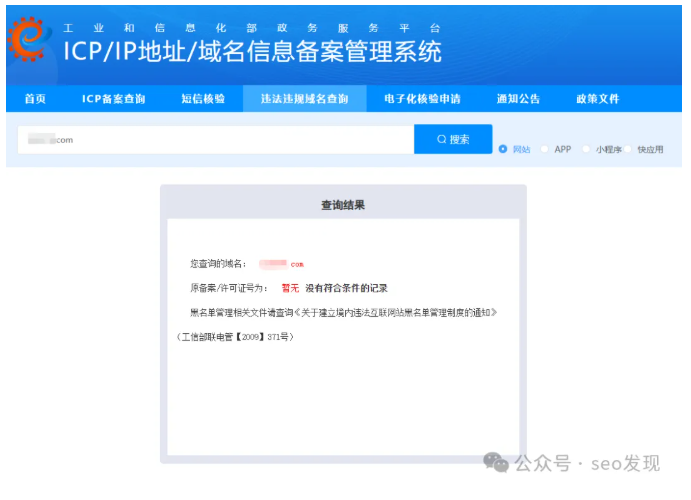The image size is (691, 500).
Task: Open the 首页 tab
Action: point(35,99)
